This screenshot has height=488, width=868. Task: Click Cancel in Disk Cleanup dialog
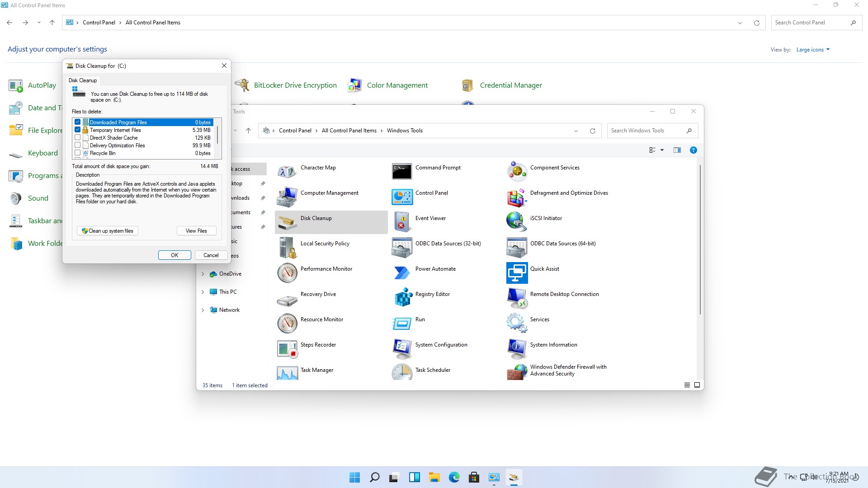point(211,255)
